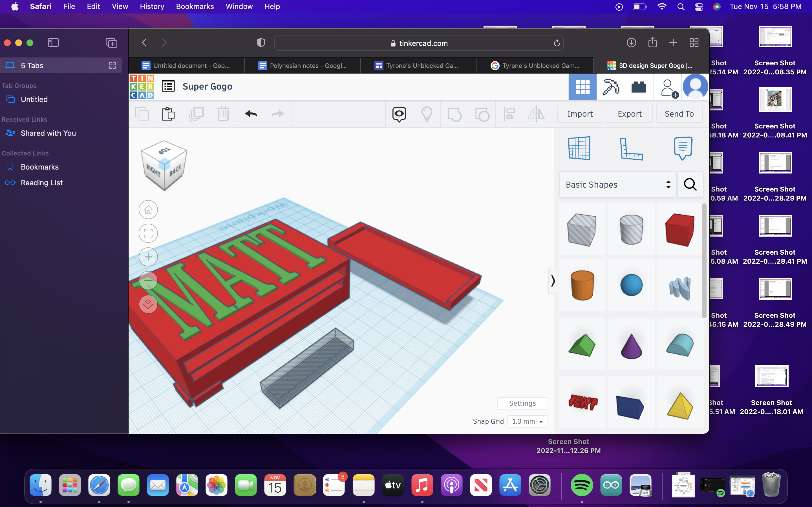The image size is (812, 507).
Task: Toggle fit-all zoom view
Action: tap(149, 233)
